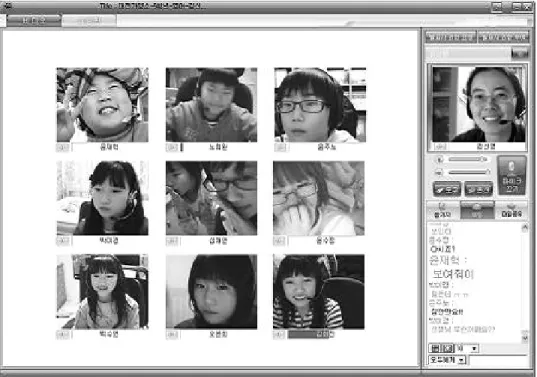The image size is (537, 377).
Task: Click the microphone icon beside the lower slider
Action: [440, 172]
